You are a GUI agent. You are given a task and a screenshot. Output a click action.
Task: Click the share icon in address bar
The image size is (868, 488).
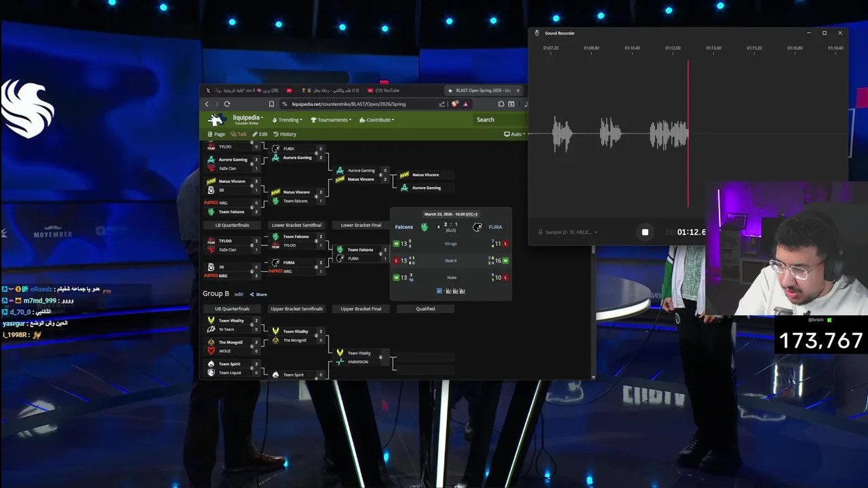[x=442, y=104]
